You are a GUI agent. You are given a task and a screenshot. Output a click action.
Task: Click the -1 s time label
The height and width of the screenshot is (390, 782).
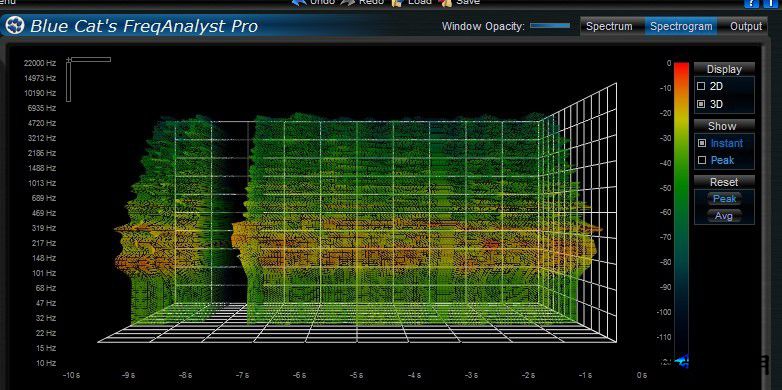tap(586, 375)
